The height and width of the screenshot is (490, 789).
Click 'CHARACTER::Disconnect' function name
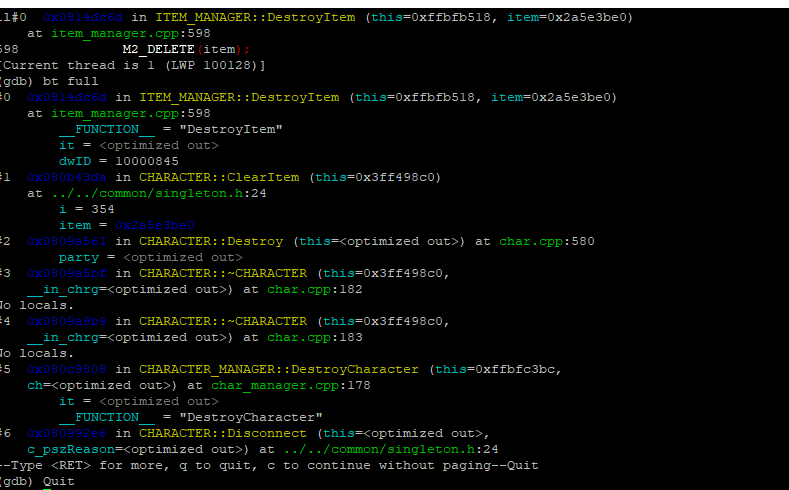(222, 433)
